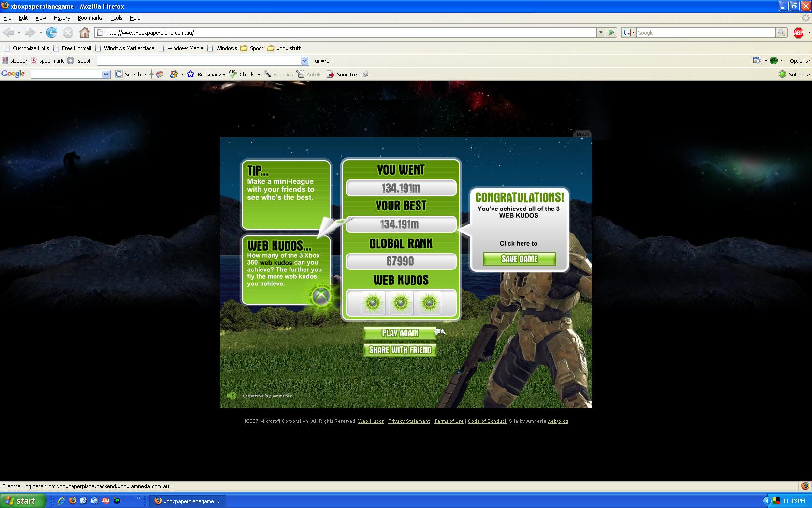Open the Windows Media bookmark
Viewport: 812px width, 508px height.
coord(181,48)
